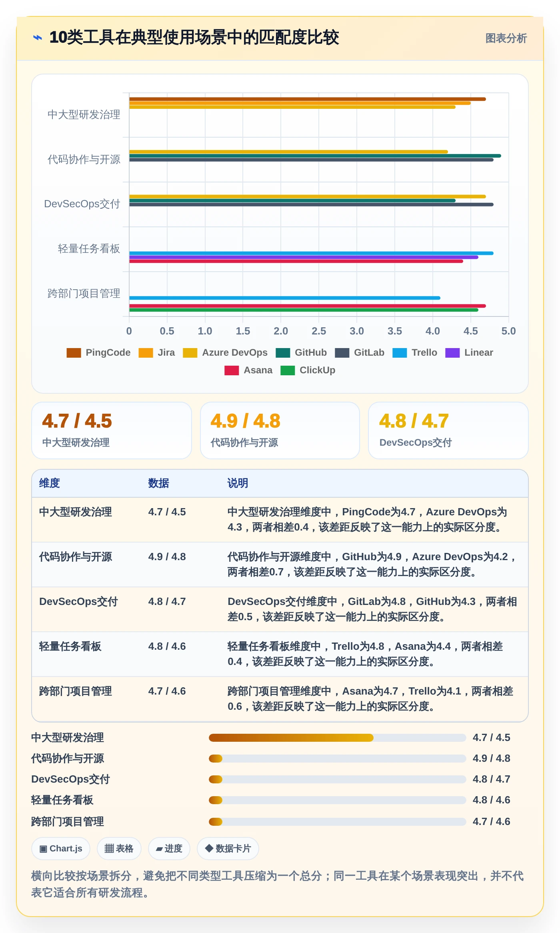The width and height of the screenshot is (560, 933).
Task: Toggle PingCode legend color box
Action: (74, 352)
